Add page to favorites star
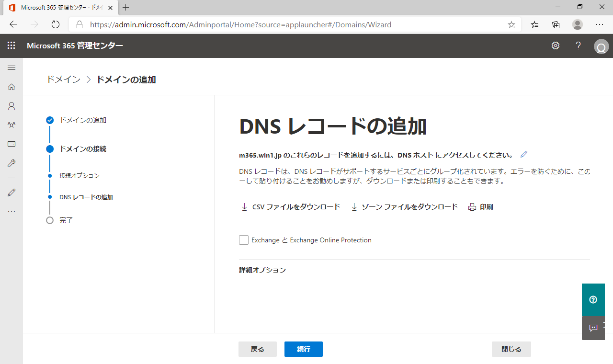 point(511,24)
